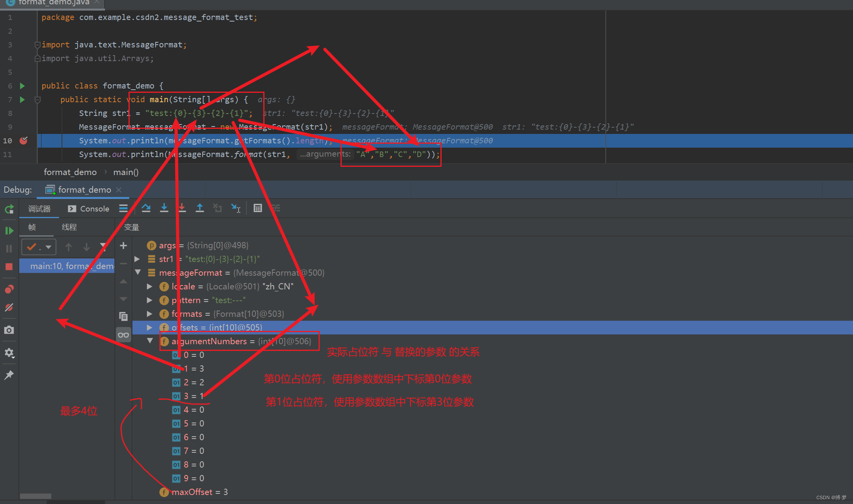The image size is (853, 504).
Task: Open View Breakpoints icon
Action: pyautogui.click(x=9, y=289)
